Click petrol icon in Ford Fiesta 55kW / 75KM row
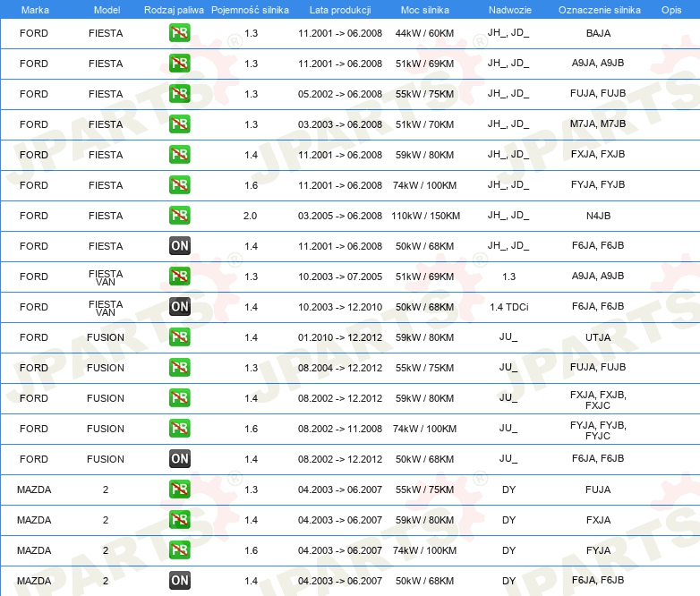Image resolution: width=700 pixels, height=596 pixels. 179,94
